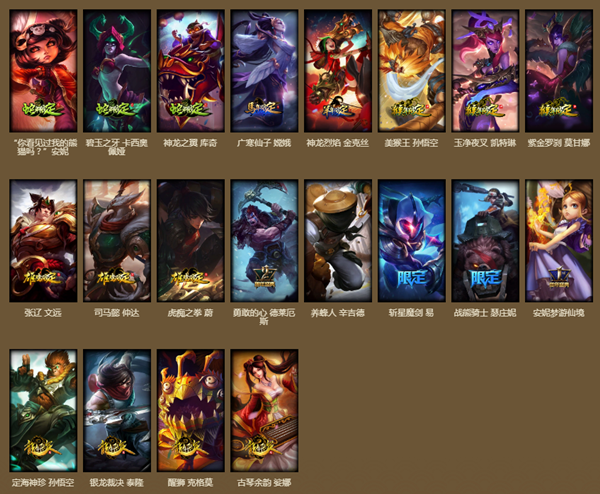Select the 紫金罗刹 莫甘娜 skin thumbnail
Screen dimensions: 600x494
point(559,71)
